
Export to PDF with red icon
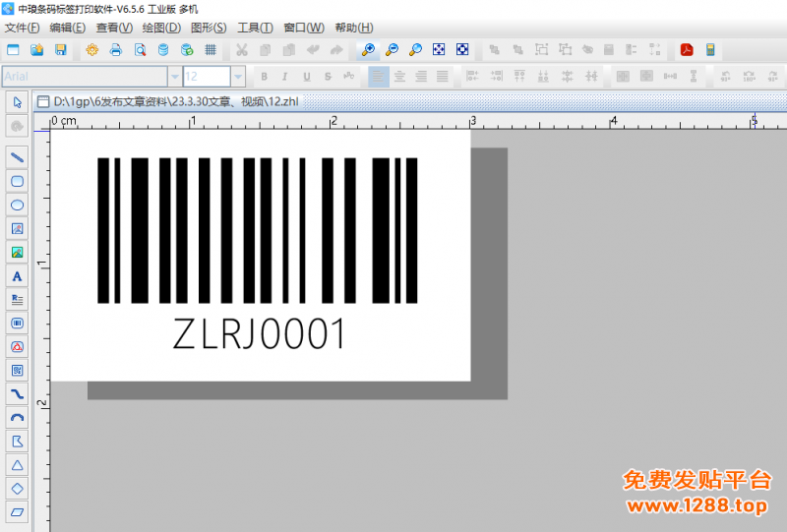pyautogui.click(x=687, y=50)
